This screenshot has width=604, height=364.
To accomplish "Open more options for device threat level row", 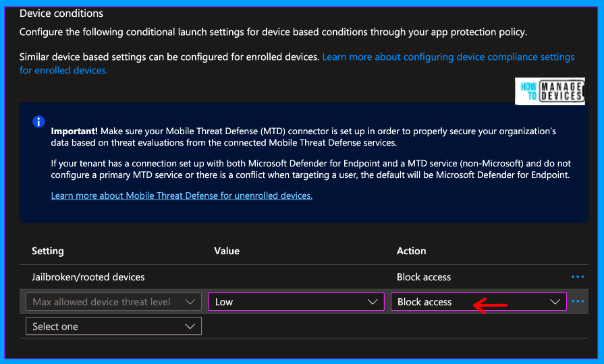I will click(578, 301).
